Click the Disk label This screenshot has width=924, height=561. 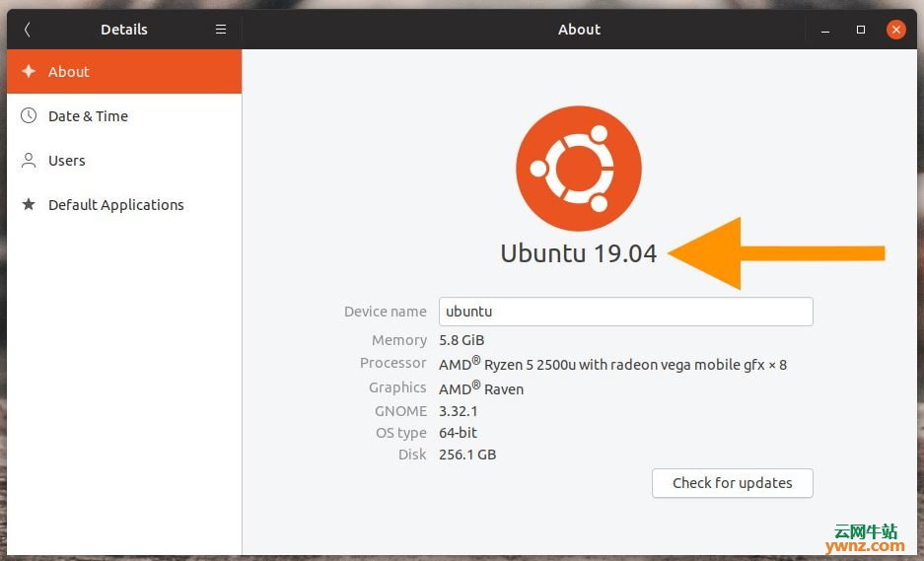tap(412, 455)
